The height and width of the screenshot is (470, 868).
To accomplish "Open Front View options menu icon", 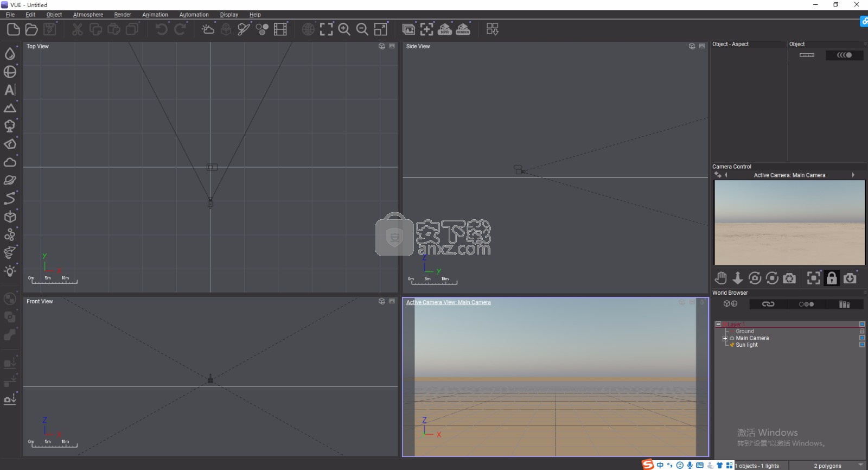I will point(392,301).
